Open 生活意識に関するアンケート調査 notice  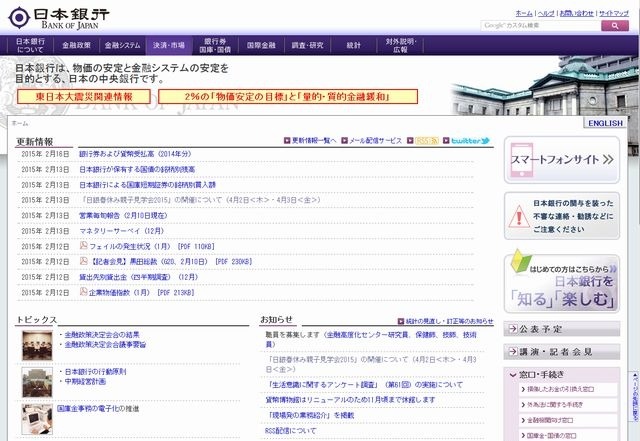coord(365,384)
